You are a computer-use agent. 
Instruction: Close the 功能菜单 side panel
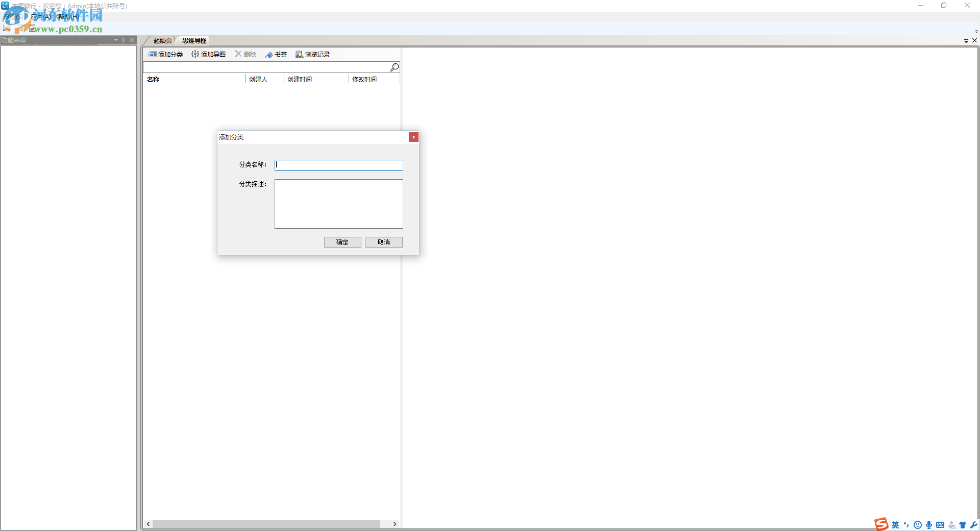click(x=132, y=40)
